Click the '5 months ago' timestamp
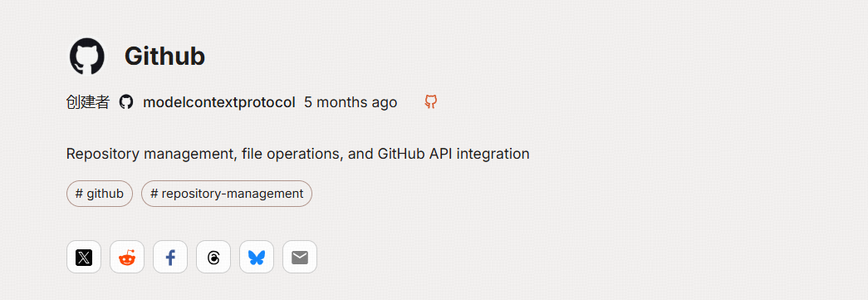 [x=351, y=102]
